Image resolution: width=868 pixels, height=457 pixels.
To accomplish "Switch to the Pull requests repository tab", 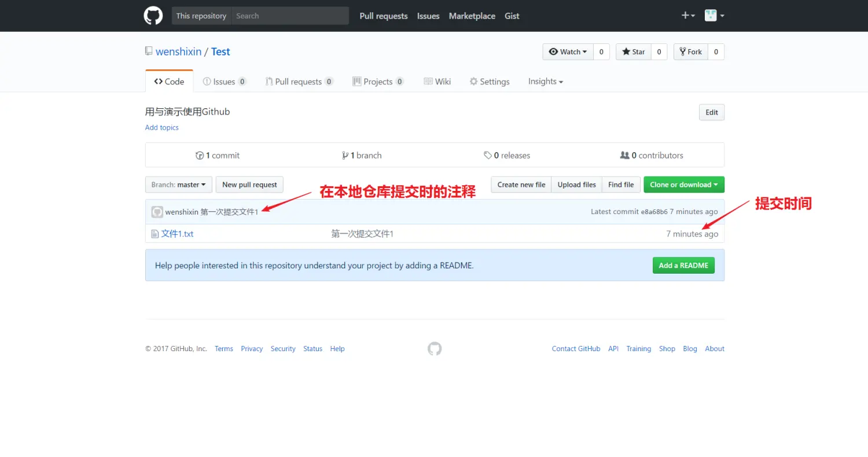I will 299,82.
